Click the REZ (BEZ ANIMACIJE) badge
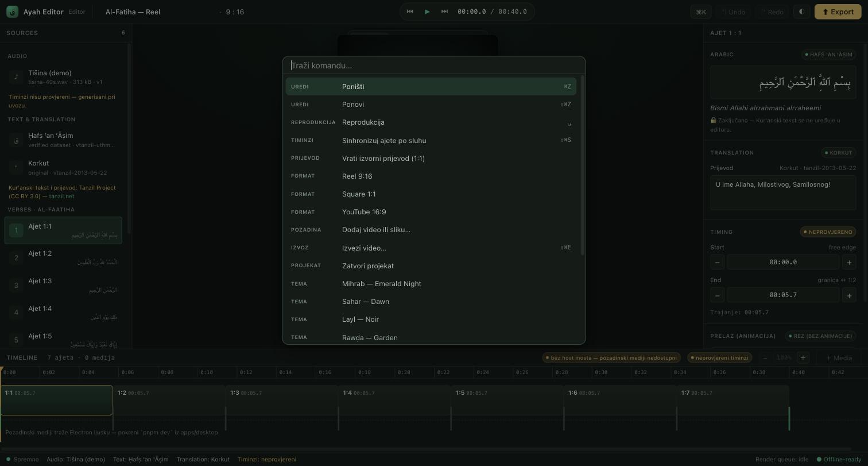 pyautogui.click(x=821, y=336)
